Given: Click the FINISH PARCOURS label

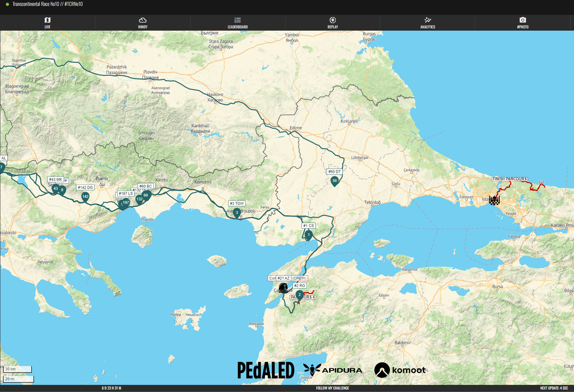Looking at the screenshot, I should 510,179.
